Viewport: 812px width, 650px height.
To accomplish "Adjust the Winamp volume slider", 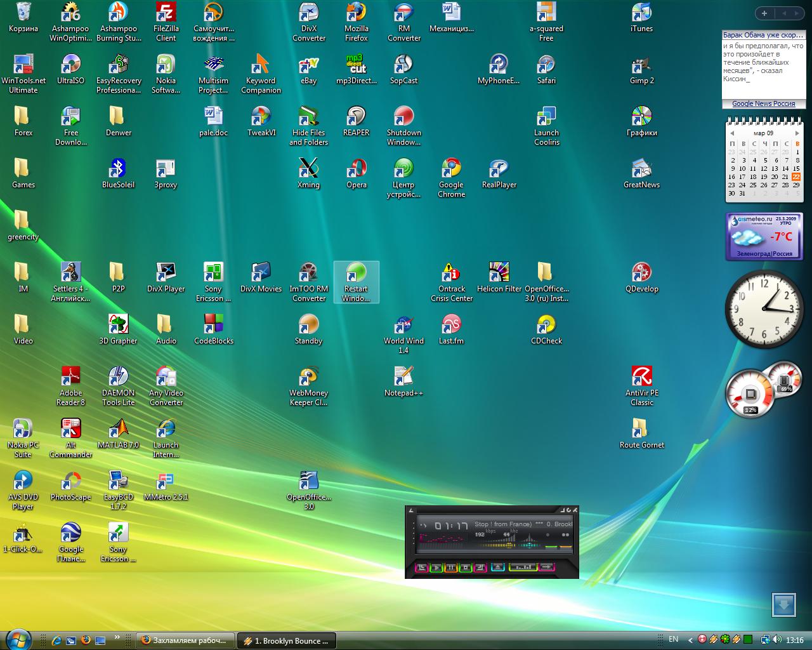I will (x=551, y=547).
